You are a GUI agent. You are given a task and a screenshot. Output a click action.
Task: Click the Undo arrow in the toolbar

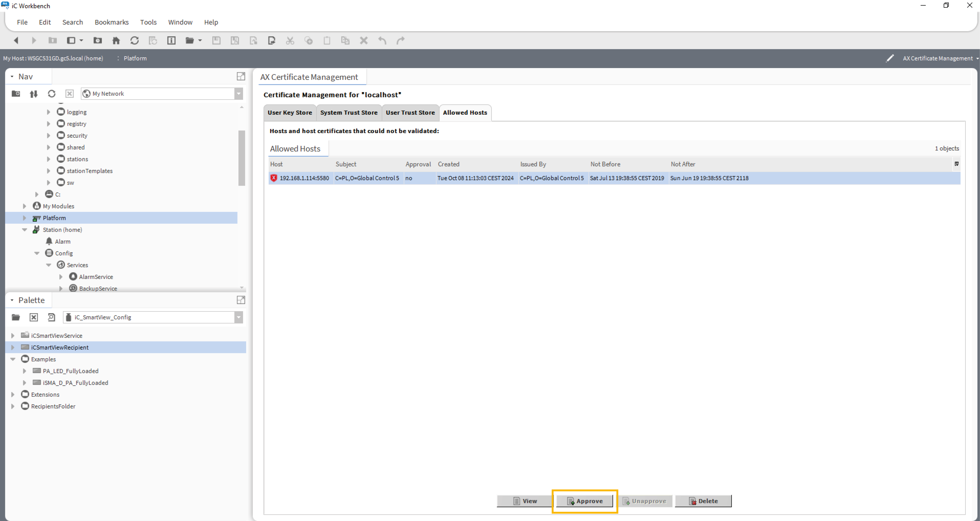pyautogui.click(x=382, y=40)
